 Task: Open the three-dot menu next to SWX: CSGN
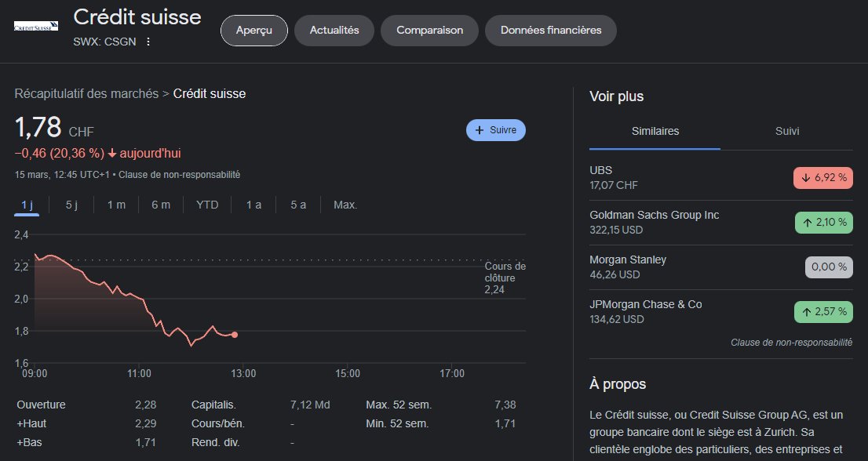pyautogui.click(x=148, y=42)
